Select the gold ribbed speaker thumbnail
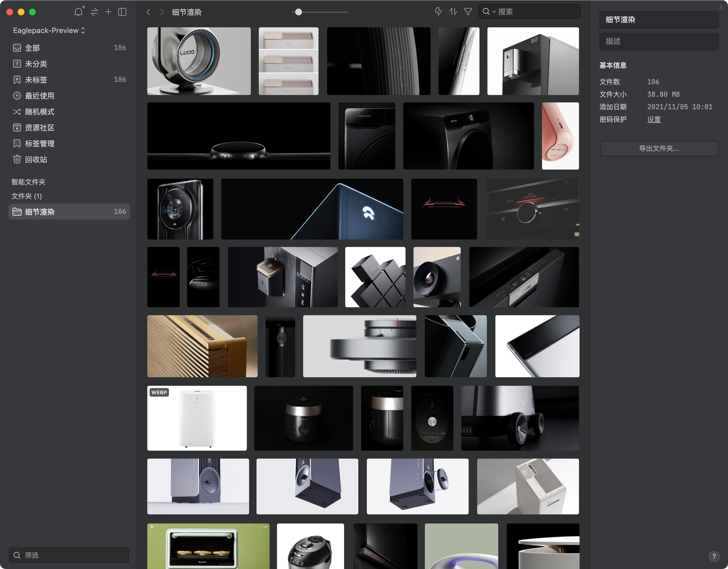Viewport: 728px width, 569px height. (x=202, y=346)
